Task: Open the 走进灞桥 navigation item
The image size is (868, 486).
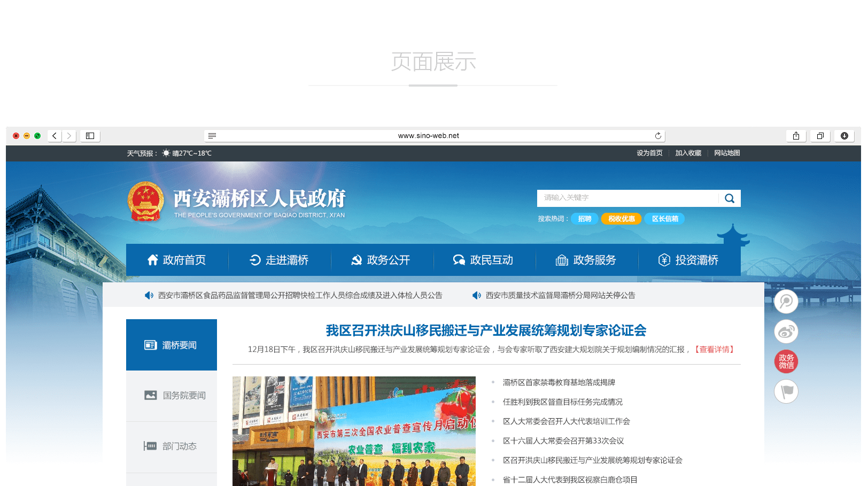Action: click(x=280, y=260)
